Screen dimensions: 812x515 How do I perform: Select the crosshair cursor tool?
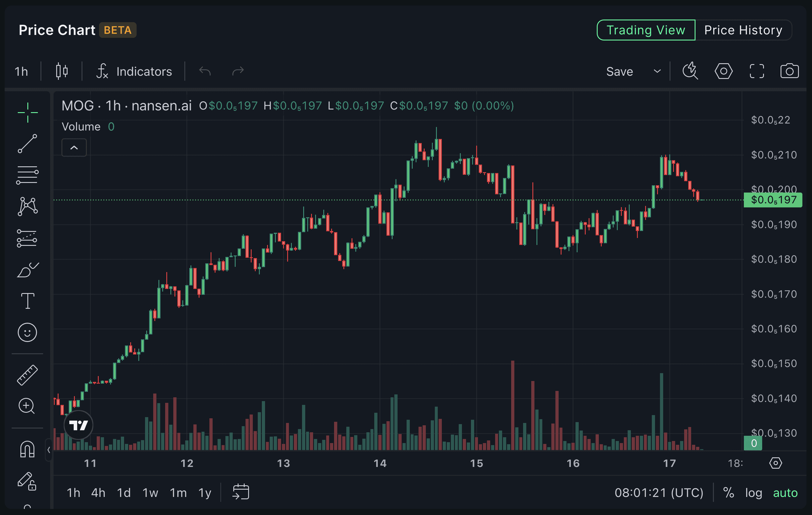(27, 112)
